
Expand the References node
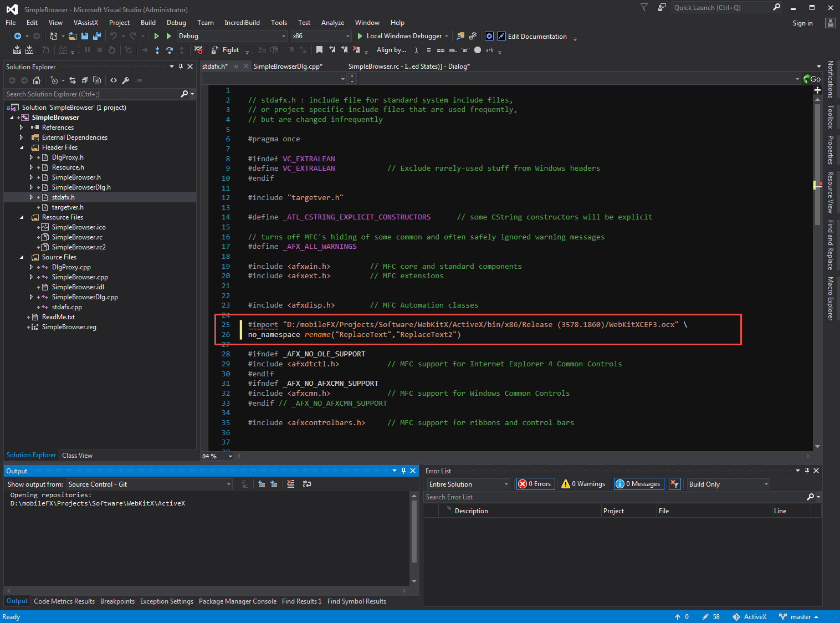[x=21, y=127]
